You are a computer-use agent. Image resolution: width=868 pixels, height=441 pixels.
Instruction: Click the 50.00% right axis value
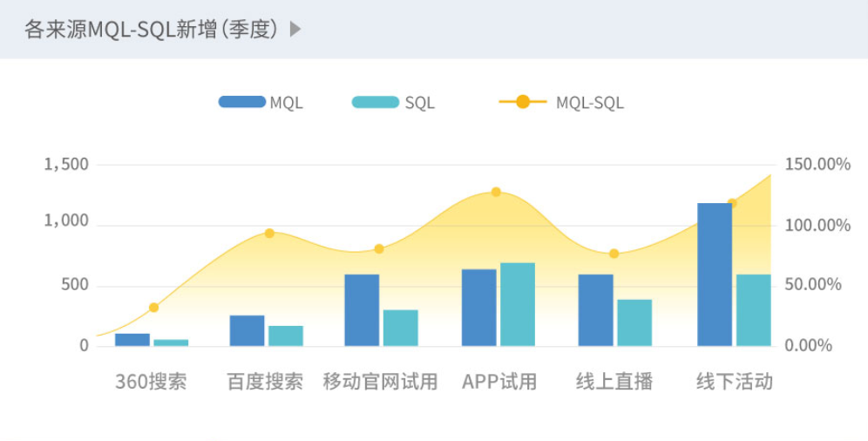pyautogui.click(x=813, y=285)
